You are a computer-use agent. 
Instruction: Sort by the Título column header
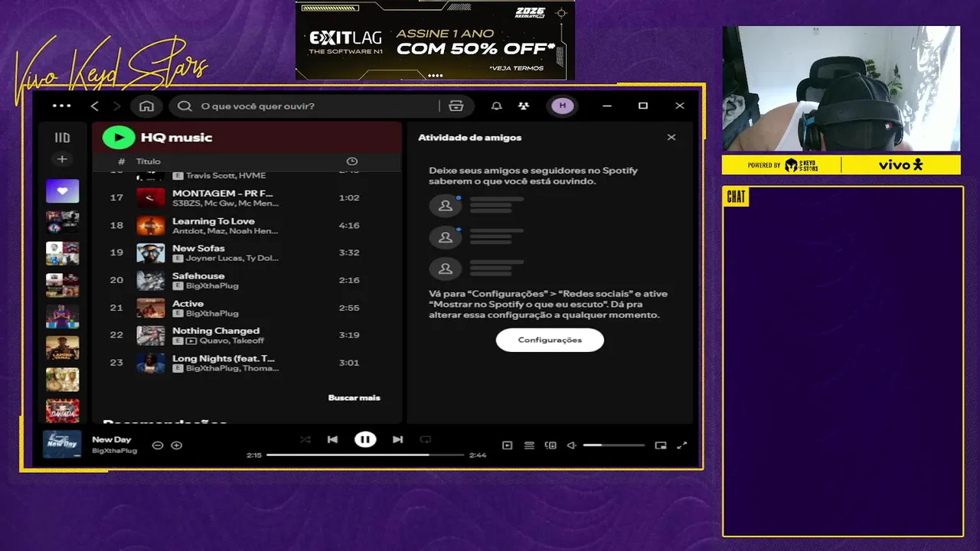[149, 161]
